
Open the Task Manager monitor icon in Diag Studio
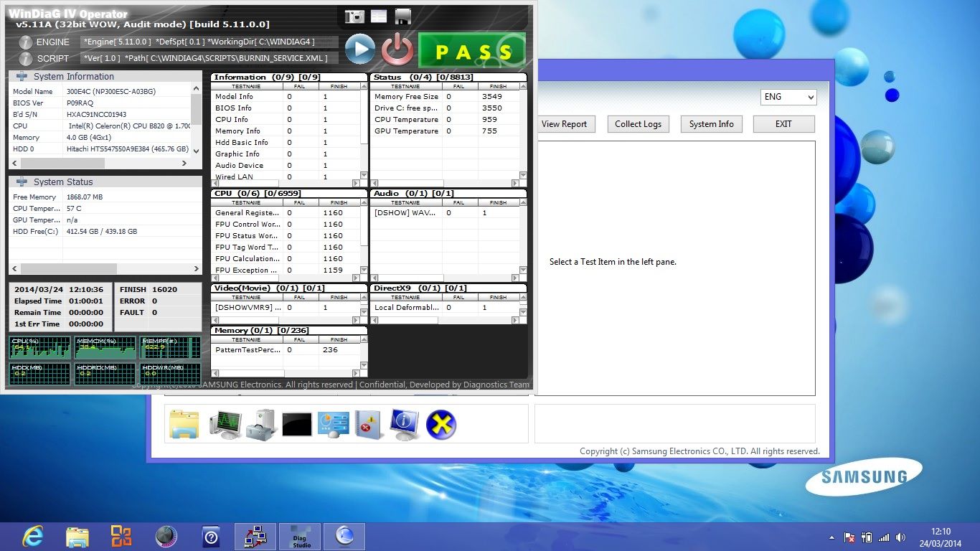click(x=225, y=424)
